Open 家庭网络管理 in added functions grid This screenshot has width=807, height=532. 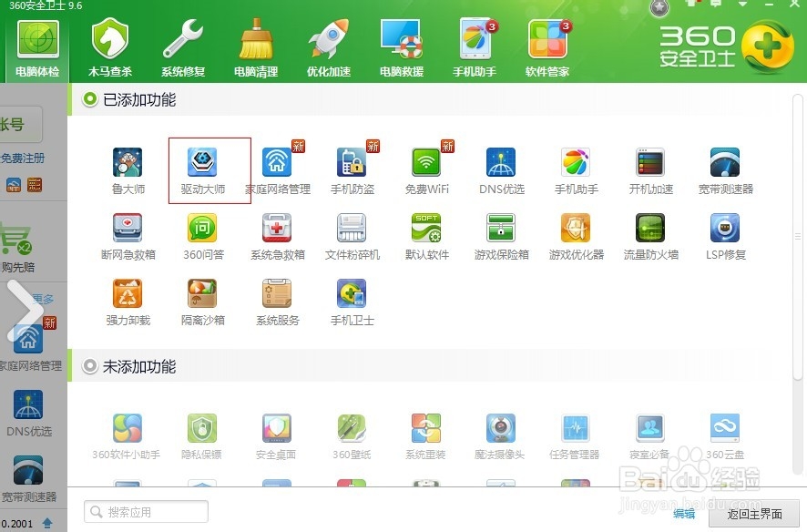(x=278, y=171)
